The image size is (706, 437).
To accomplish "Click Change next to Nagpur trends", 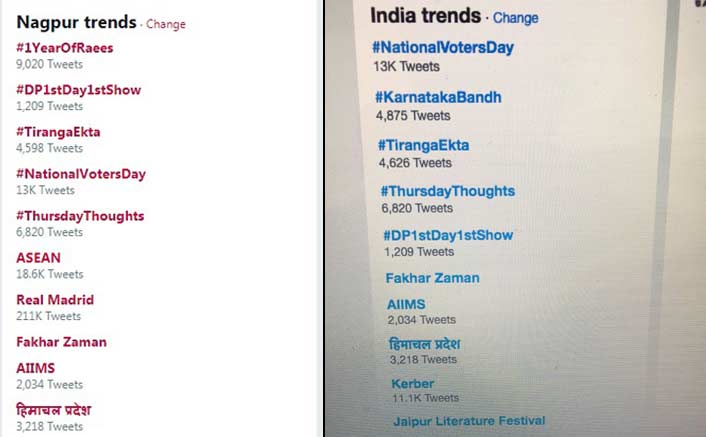I will [166, 24].
